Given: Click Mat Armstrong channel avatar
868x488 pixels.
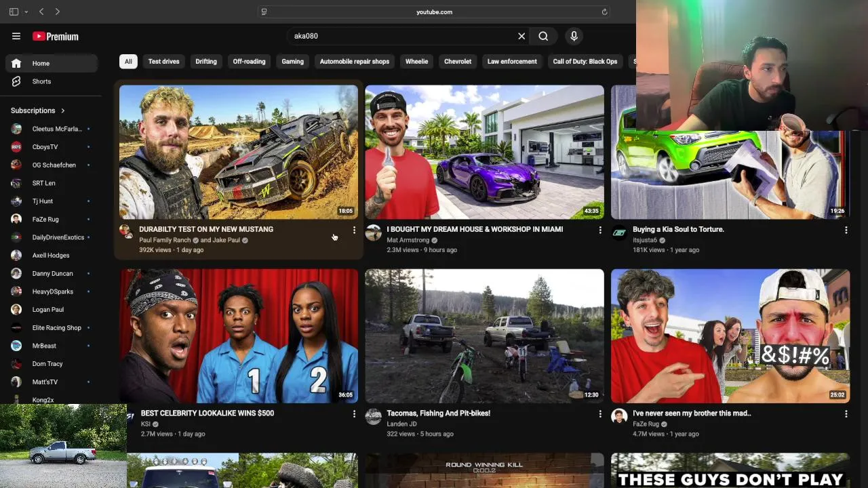Looking at the screenshot, I should [x=373, y=232].
